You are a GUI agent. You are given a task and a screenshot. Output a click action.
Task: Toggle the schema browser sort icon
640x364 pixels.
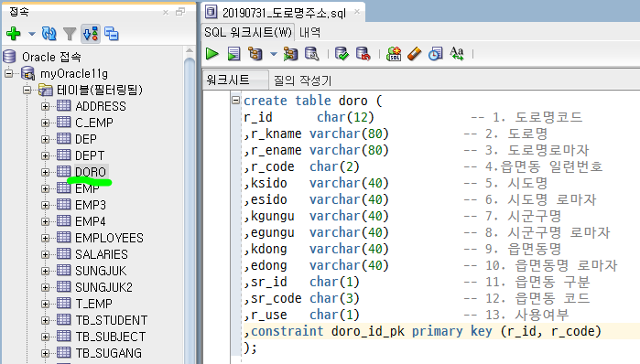point(91,34)
